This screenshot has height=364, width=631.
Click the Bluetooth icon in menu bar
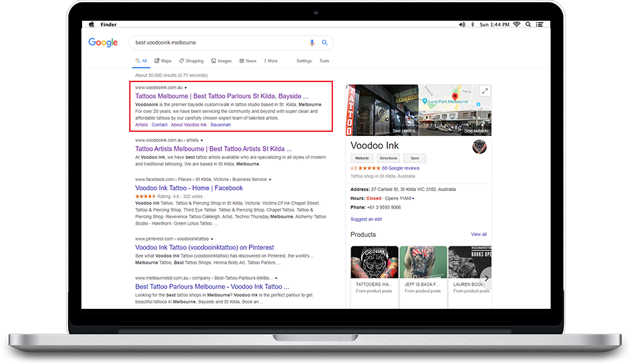[472, 25]
